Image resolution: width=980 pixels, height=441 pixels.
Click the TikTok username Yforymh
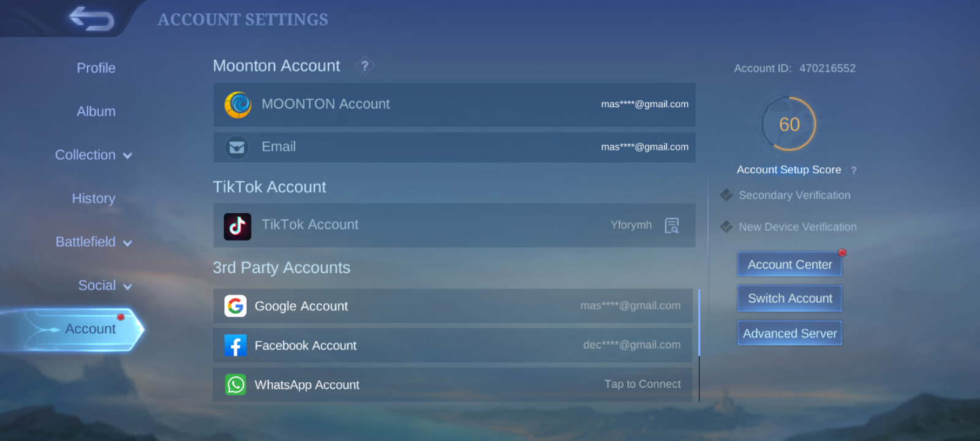point(631,225)
